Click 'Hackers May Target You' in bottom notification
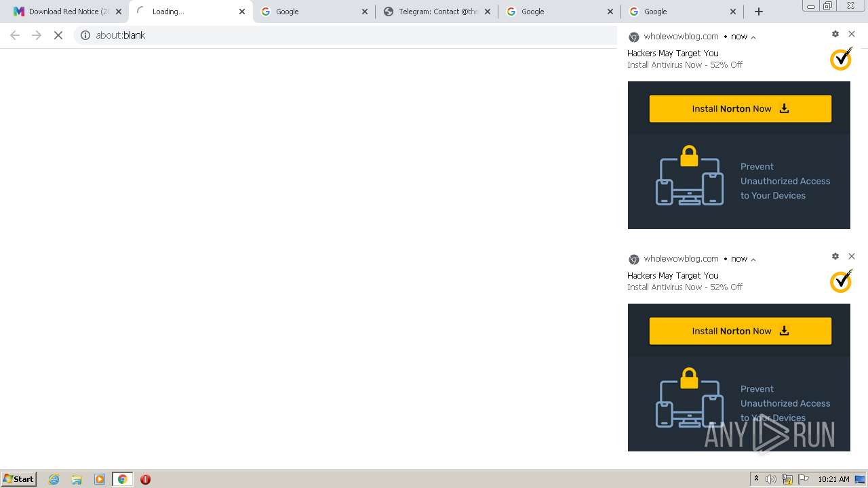The image size is (868, 488). point(673,275)
